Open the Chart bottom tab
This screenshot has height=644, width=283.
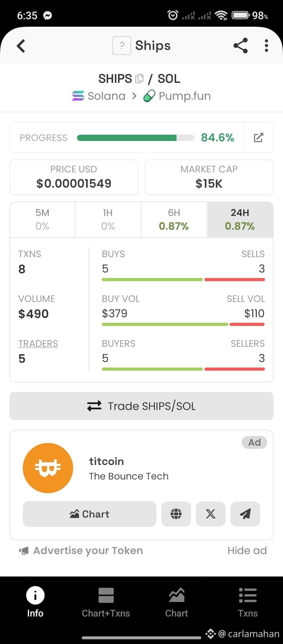(176, 603)
